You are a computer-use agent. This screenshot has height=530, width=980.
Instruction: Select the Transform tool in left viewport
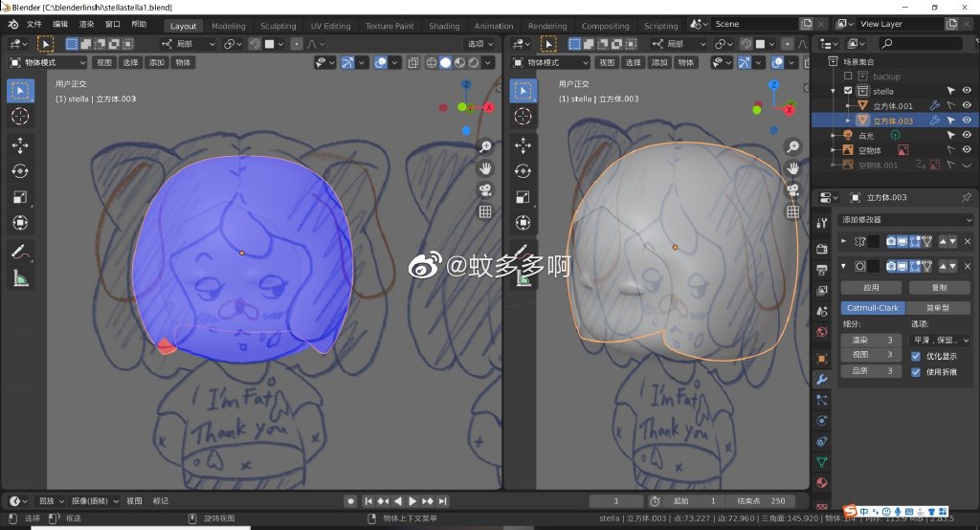20,223
